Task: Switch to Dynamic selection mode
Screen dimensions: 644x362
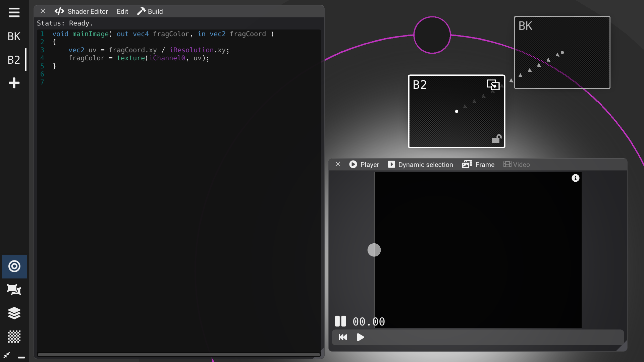Action: pyautogui.click(x=420, y=164)
